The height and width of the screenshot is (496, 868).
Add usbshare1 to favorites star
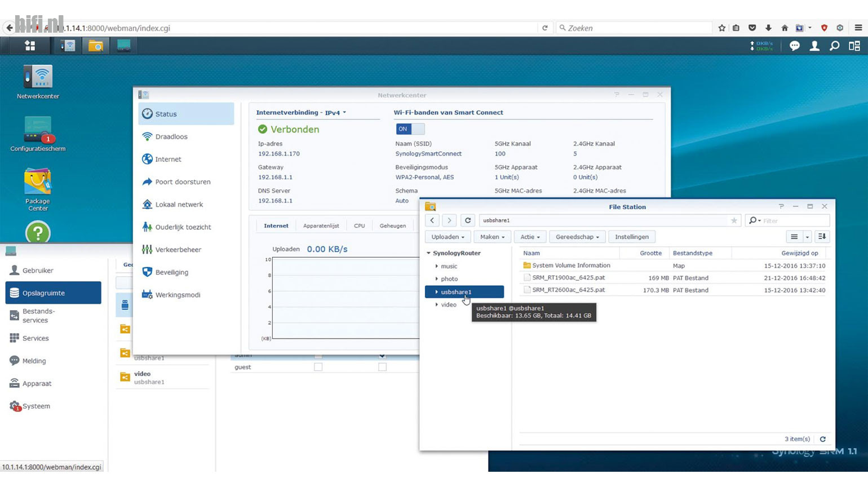click(x=734, y=220)
